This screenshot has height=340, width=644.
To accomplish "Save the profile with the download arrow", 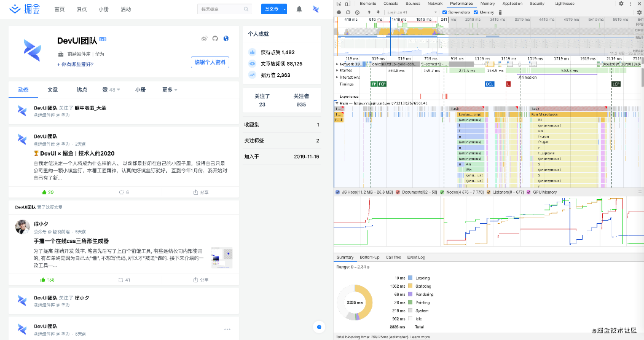I will 379,12.
